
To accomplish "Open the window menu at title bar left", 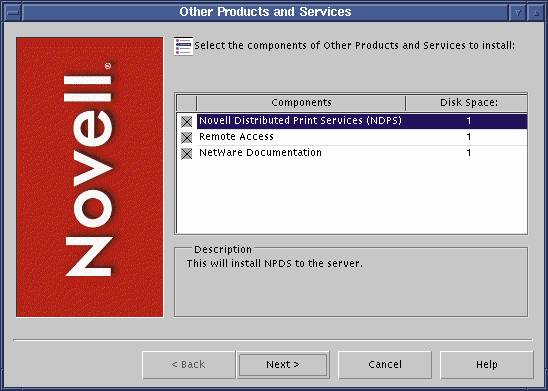I will pos(14,12).
